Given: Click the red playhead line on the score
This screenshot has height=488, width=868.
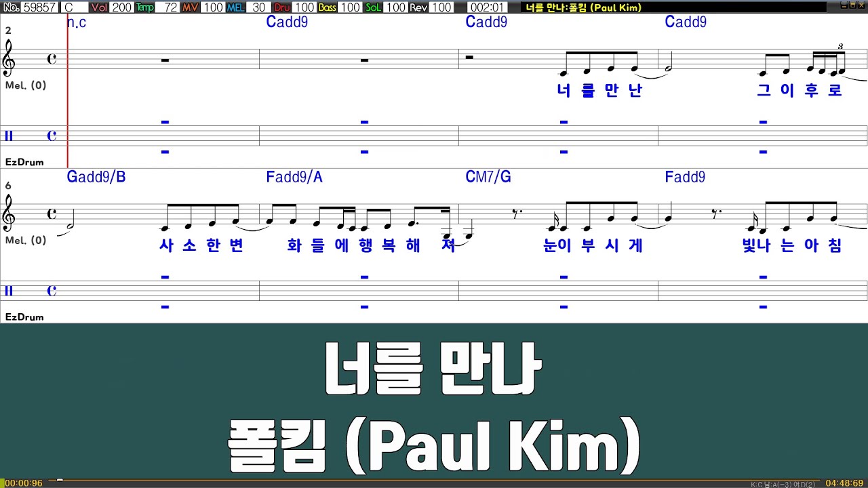Looking at the screenshot, I should 68,91.
